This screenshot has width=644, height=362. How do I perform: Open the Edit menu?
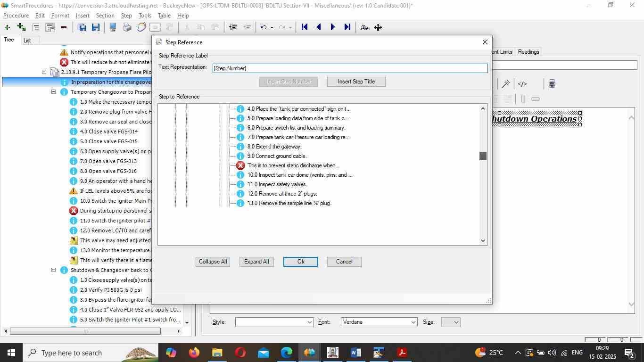tap(40, 16)
